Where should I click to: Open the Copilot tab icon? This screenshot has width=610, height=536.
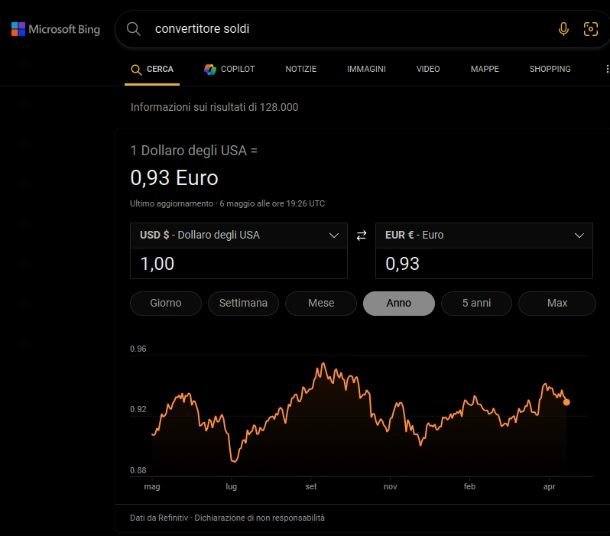[x=210, y=69]
